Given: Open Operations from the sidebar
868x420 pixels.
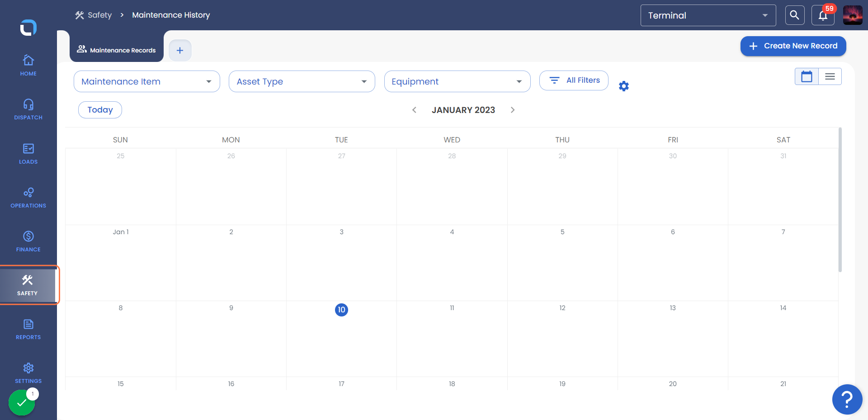Looking at the screenshot, I should click(28, 198).
